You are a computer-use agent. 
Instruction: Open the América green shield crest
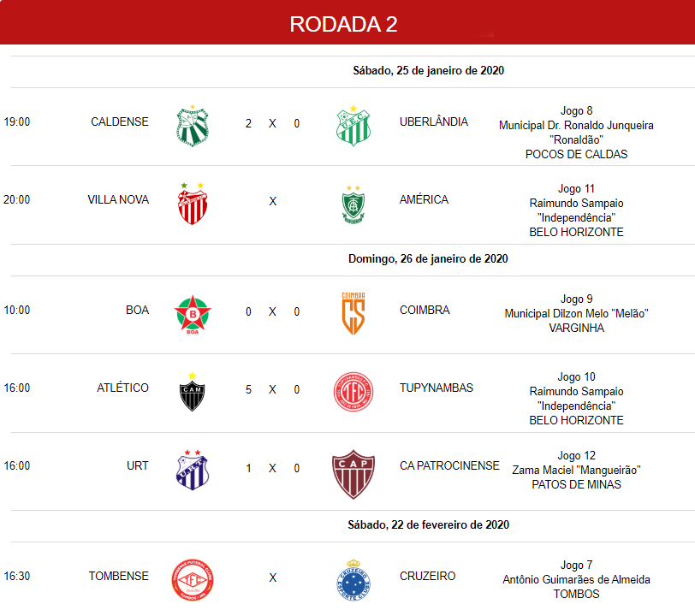[353, 204]
